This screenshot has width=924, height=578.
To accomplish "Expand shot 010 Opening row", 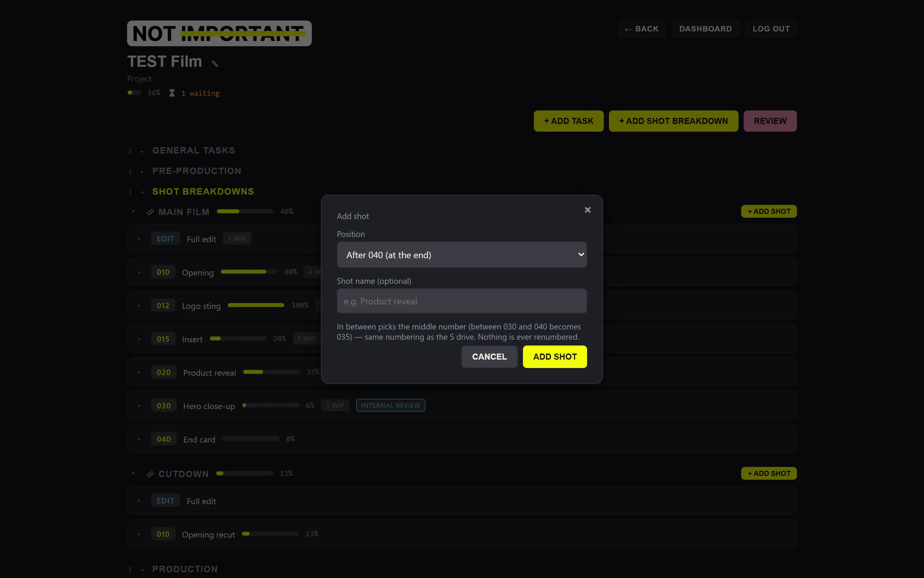I will tap(139, 272).
